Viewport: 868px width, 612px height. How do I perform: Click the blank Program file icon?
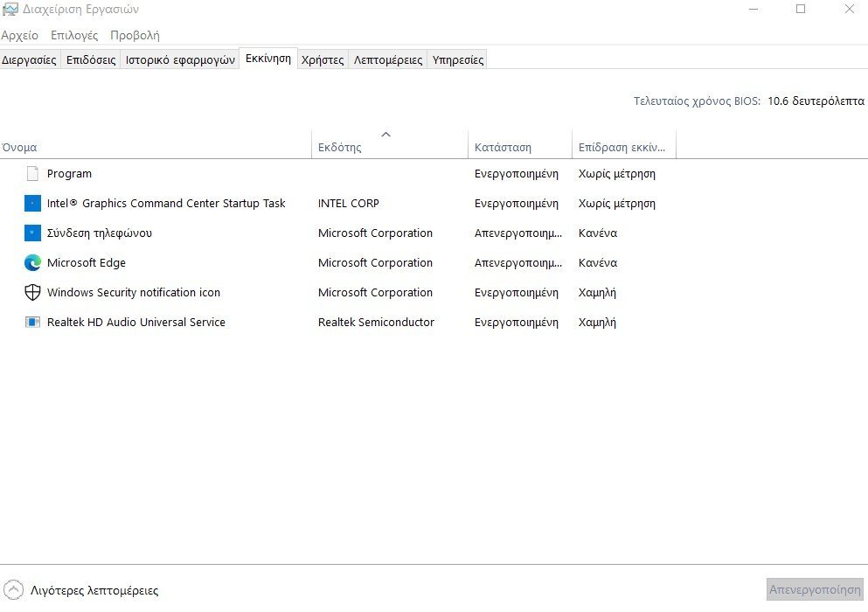click(x=32, y=174)
